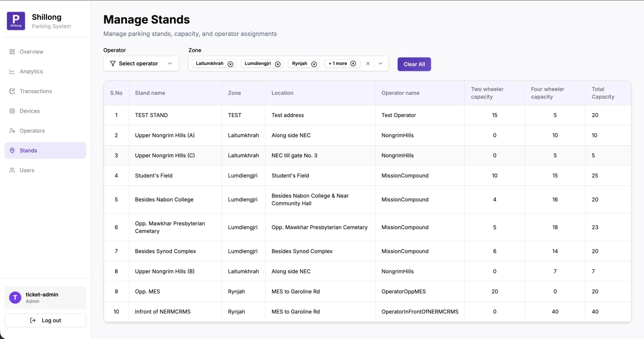Open Transactions in the sidebar
This screenshot has width=644, height=339.
[45, 91]
